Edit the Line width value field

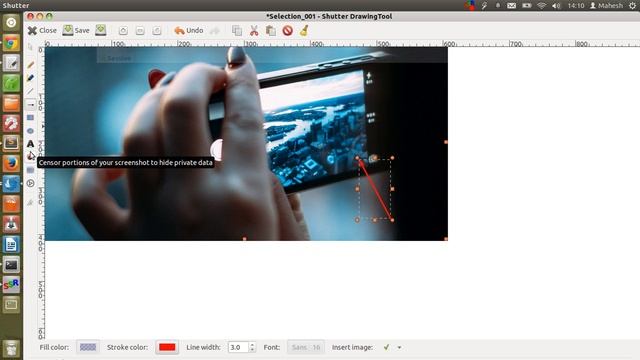tap(238, 347)
